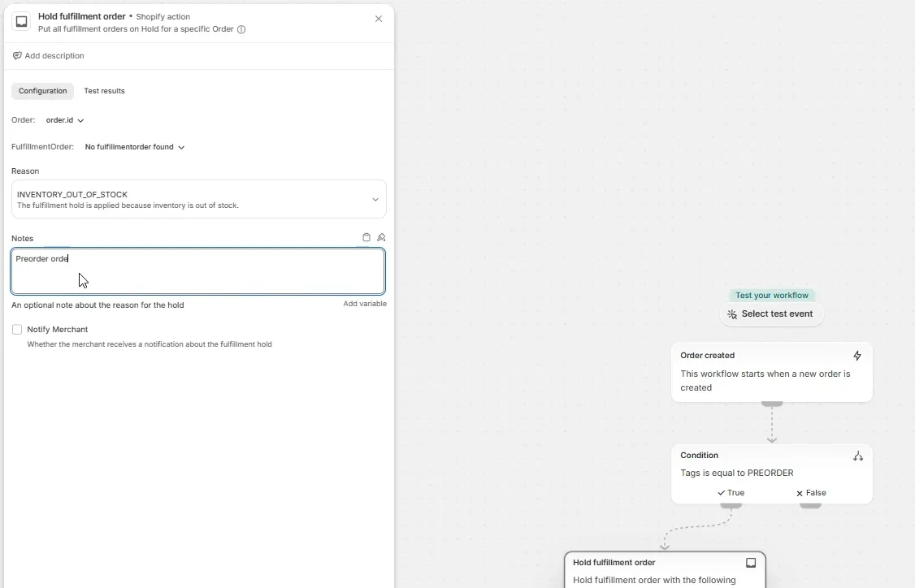Click the Add variable link
Image resolution: width=915 pixels, height=588 pixels.
coord(365,304)
